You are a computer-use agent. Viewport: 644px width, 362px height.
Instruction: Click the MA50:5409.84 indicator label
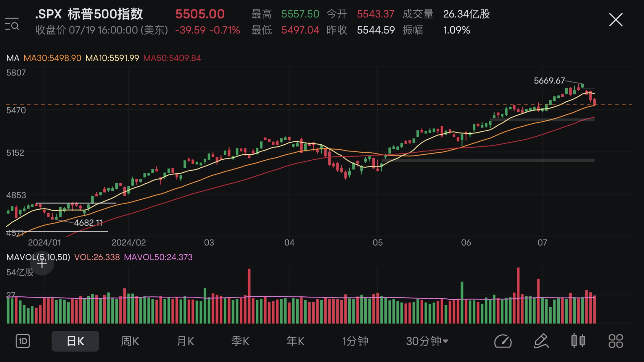click(172, 58)
